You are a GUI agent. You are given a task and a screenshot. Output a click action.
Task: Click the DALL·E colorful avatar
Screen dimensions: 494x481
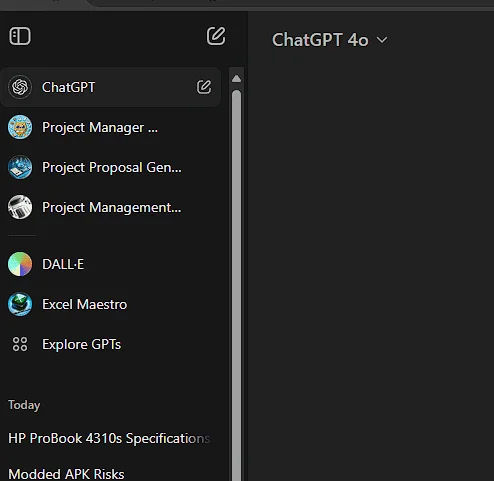(20, 264)
